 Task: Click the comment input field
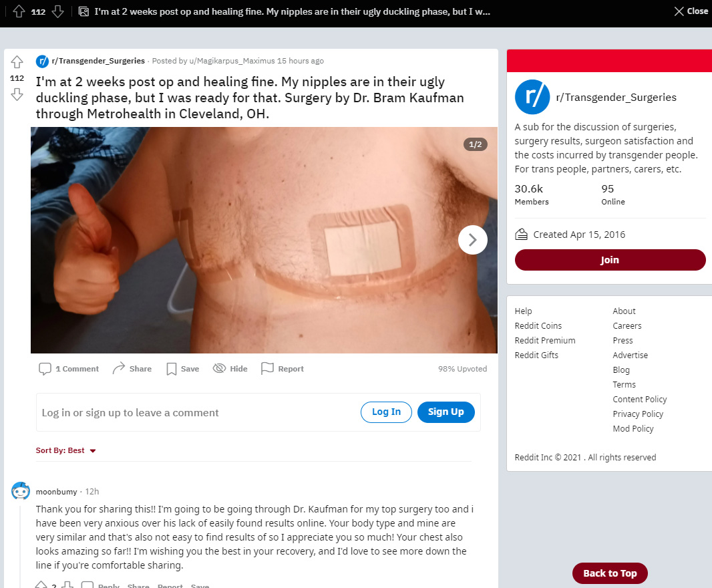195,412
